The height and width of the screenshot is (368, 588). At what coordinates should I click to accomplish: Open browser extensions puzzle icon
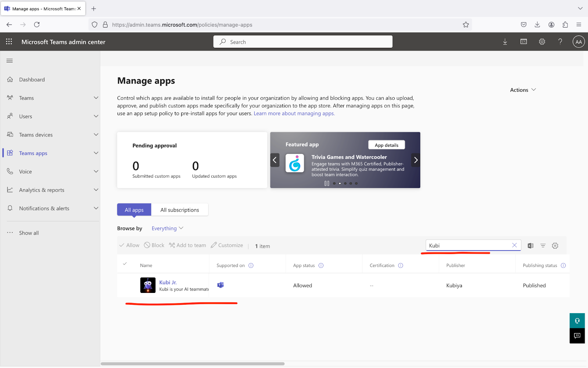565,25
